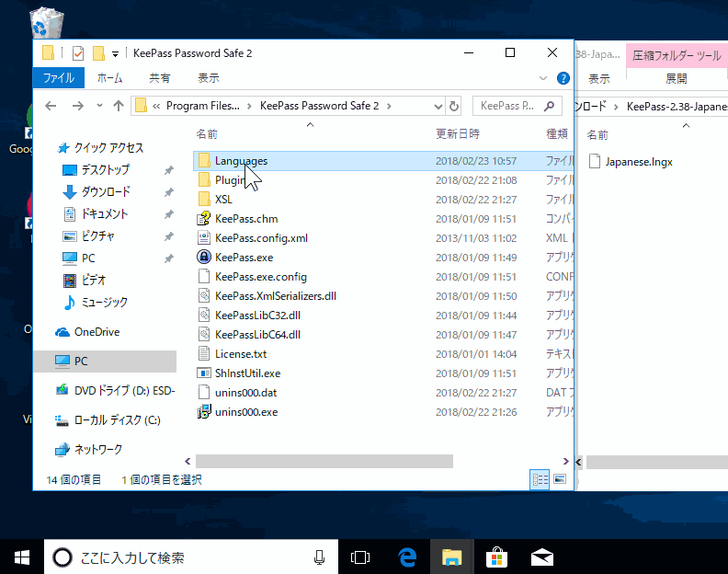Click the horizontal scrollbar in file list
728x574 pixels.
pyautogui.click(x=324, y=461)
